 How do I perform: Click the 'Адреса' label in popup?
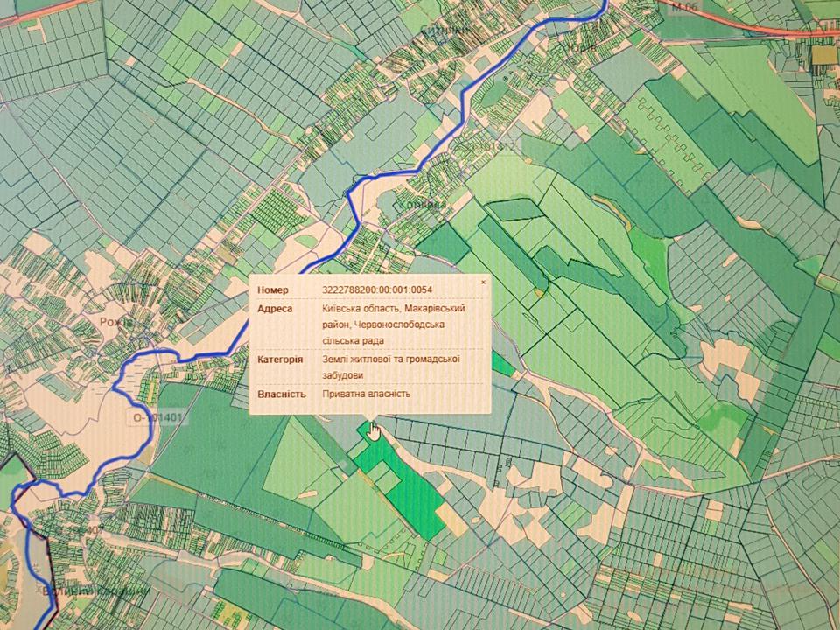[x=275, y=309]
